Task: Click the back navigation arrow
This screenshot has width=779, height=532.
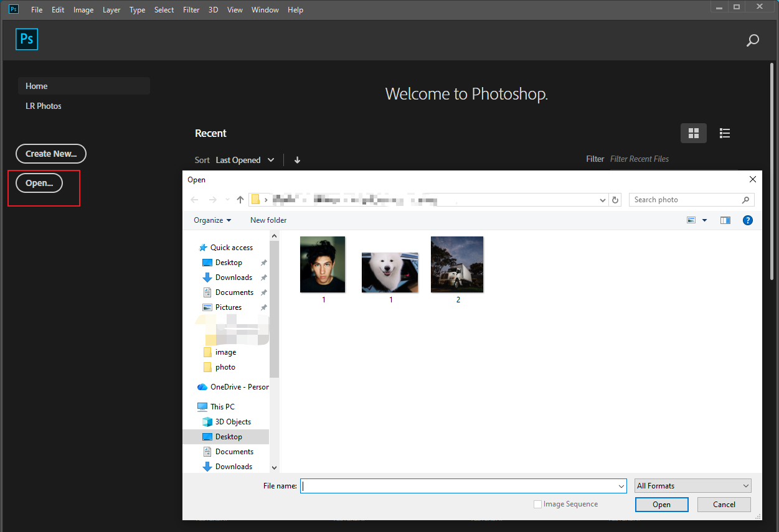Action: click(x=194, y=199)
